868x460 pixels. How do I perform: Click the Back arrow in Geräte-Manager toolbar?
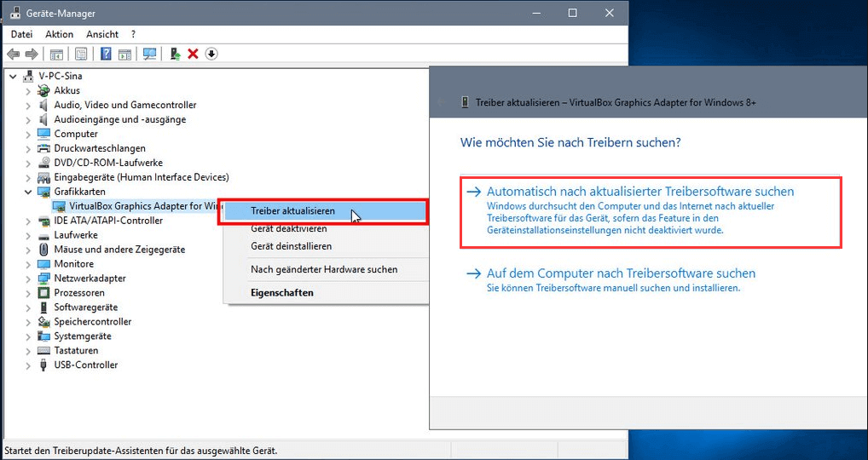pos(14,54)
